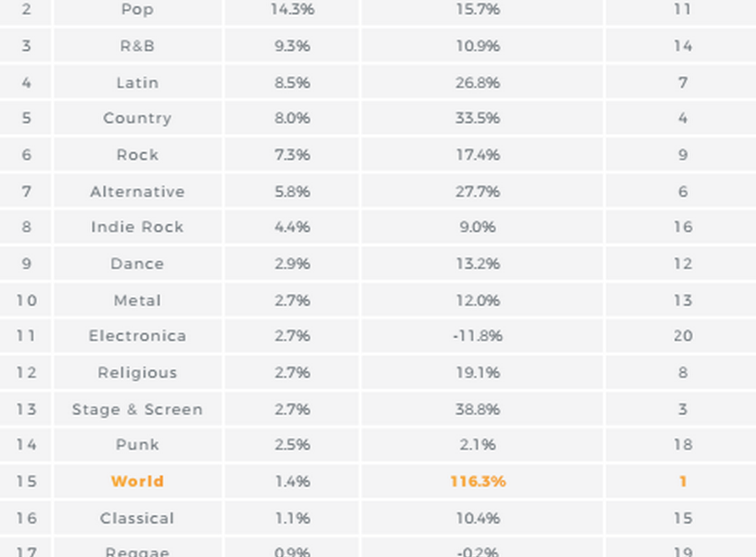Image resolution: width=756 pixels, height=557 pixels.
Task: Select the R&B genre cell
Action: [137, 46]
